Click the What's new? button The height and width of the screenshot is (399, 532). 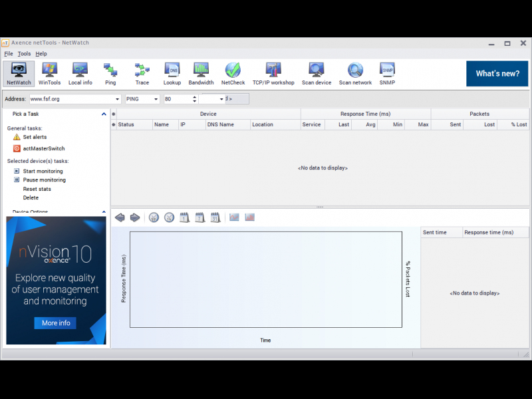click(x=497, y=74)
